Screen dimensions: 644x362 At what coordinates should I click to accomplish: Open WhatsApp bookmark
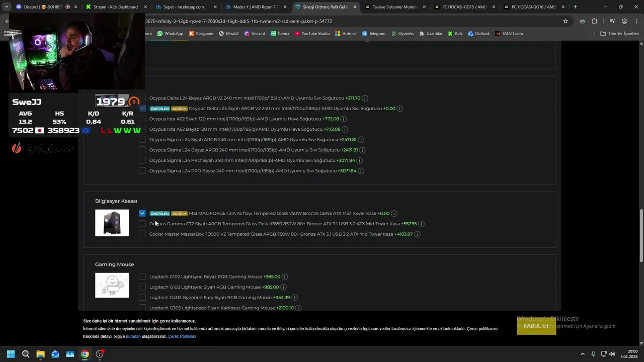(170, 34)
